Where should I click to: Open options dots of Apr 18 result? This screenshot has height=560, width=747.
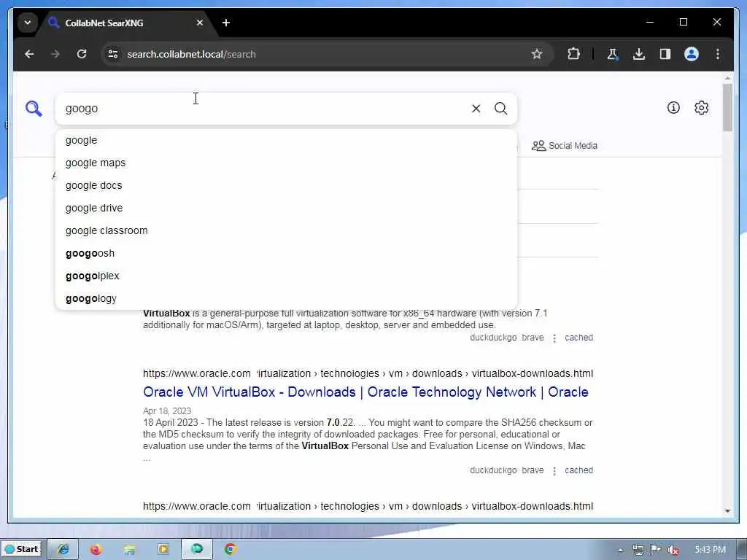554,471
